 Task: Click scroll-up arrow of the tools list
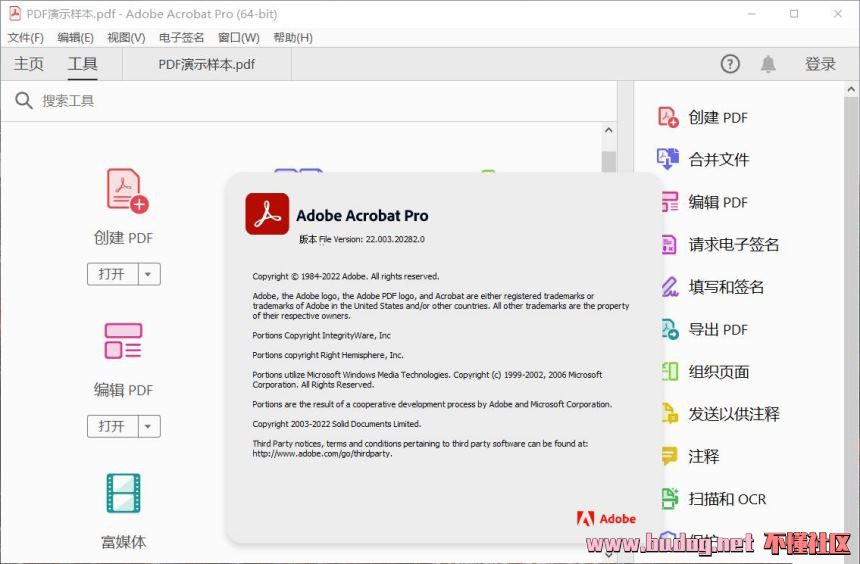point(608,131)
